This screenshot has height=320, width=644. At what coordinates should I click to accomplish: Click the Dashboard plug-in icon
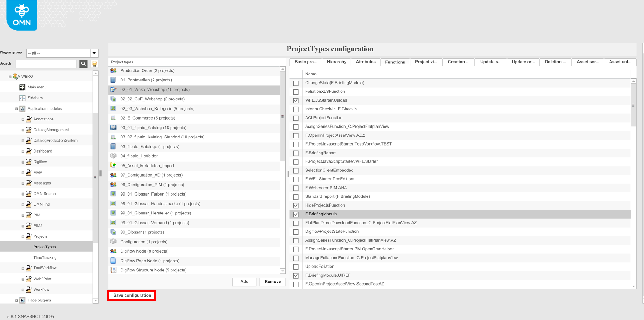coord(29,151)
